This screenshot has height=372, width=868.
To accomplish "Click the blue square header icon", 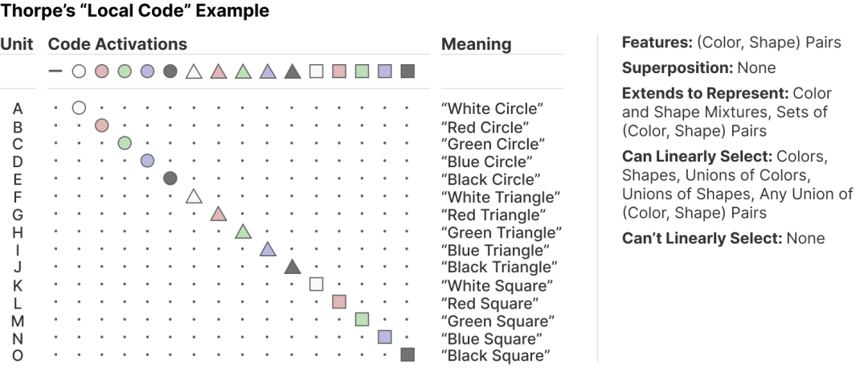I will pyautogui.click(x=385, y=71).
